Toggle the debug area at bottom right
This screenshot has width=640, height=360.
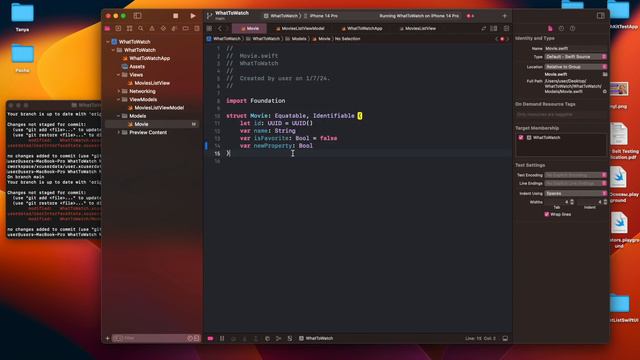point(505,338)
